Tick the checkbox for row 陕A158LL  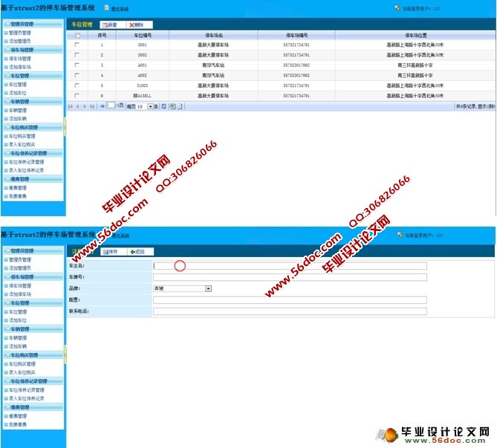(77, 95)
